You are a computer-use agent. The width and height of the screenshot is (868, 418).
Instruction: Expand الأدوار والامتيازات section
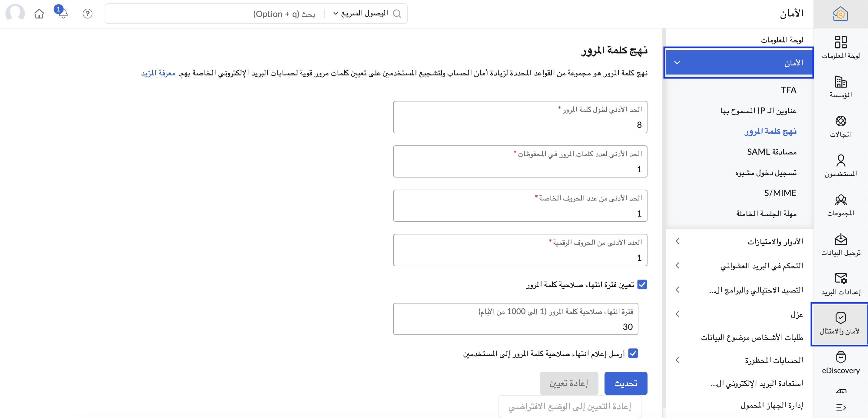(x=678, y=241)
